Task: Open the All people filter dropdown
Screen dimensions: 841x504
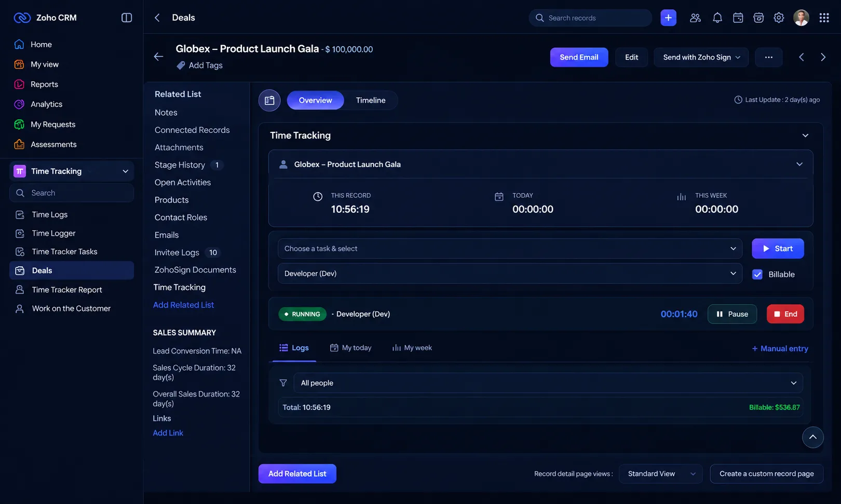Action: 548,383
